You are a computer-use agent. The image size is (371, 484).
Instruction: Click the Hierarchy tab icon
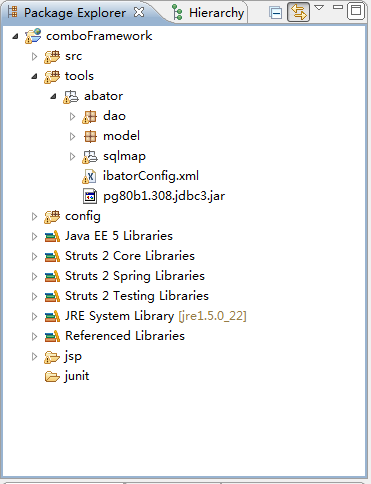pyautogui.click(x=177, y=13)
